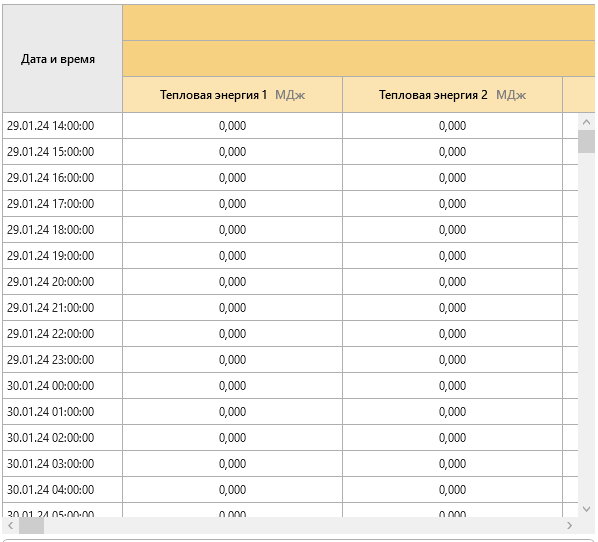Click the horizontal scrollbar thumb
Viewport: 598px width, 542px height.
(32, 526)
